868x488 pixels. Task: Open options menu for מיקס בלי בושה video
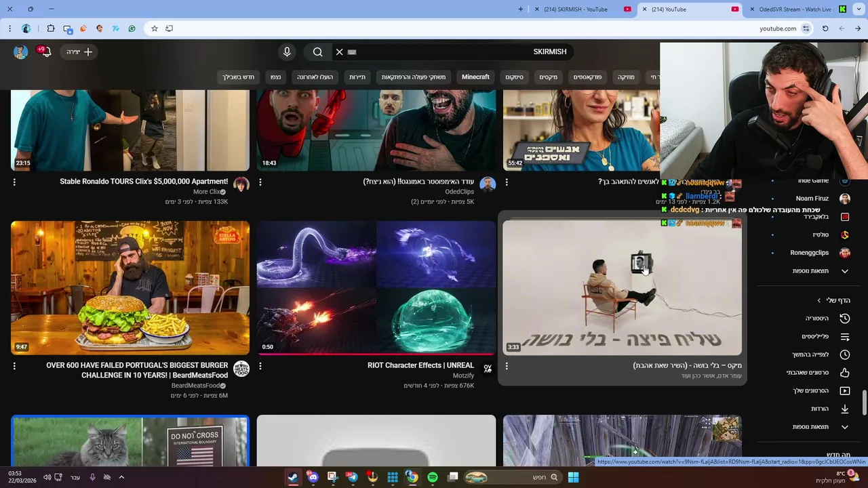pos(507,366)
